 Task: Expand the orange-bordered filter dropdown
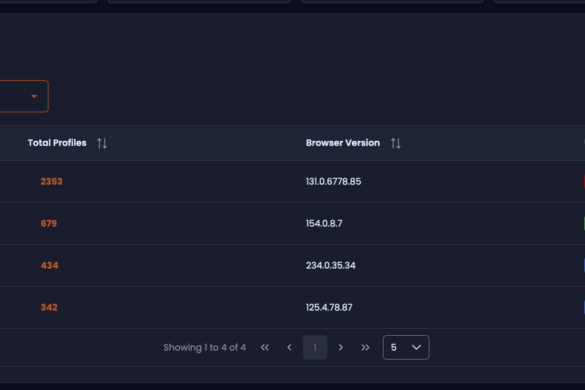click(23, 96)
